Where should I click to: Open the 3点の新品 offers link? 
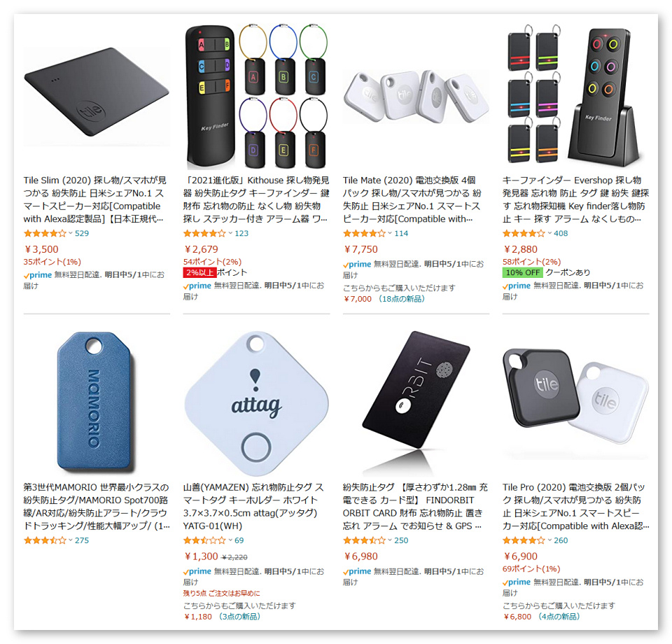239,617
